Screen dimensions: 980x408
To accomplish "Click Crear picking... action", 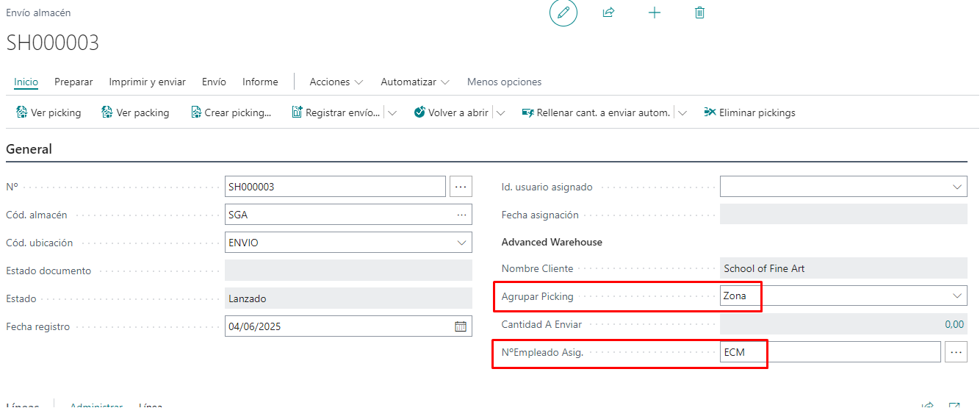I will tap(231, 112).
